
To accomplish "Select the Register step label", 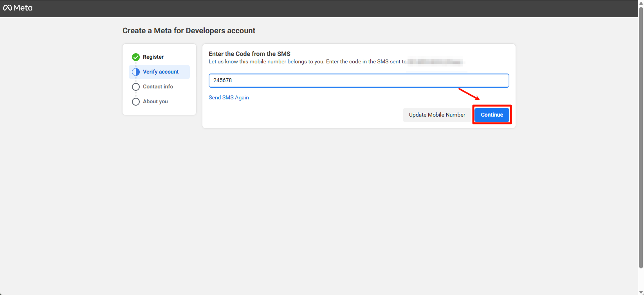I will pyautogui.click(x=153, y=57).
